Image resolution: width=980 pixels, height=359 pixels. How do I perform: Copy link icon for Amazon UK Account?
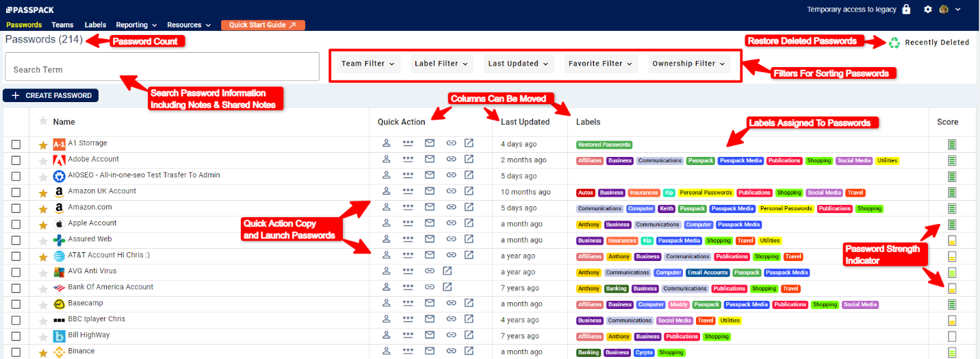451,191
